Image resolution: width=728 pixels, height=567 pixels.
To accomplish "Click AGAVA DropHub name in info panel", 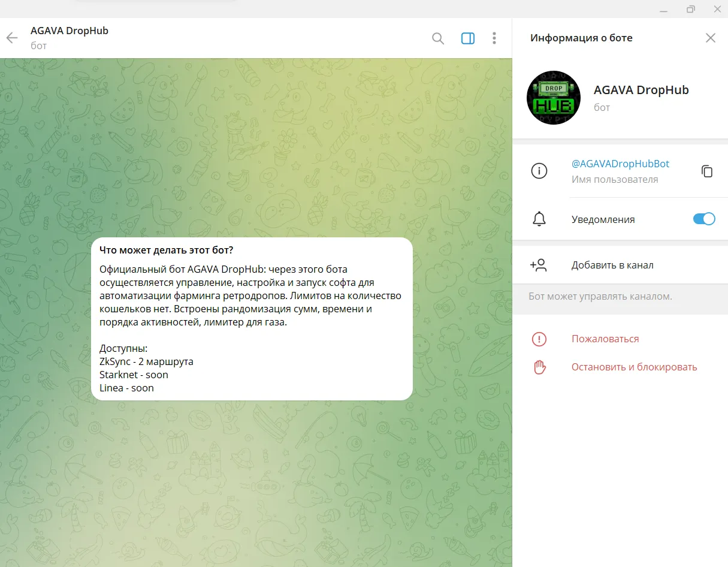I will pos(641,90).
